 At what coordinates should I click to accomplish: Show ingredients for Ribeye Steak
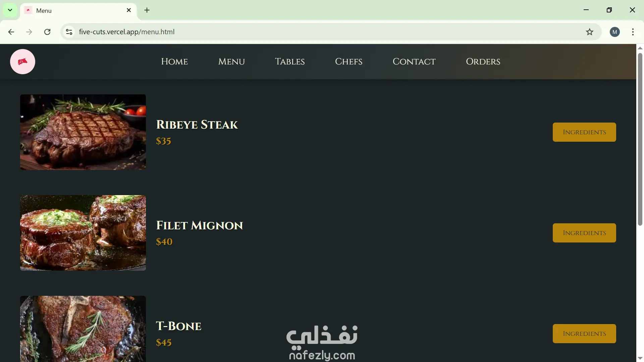[584, 132]
